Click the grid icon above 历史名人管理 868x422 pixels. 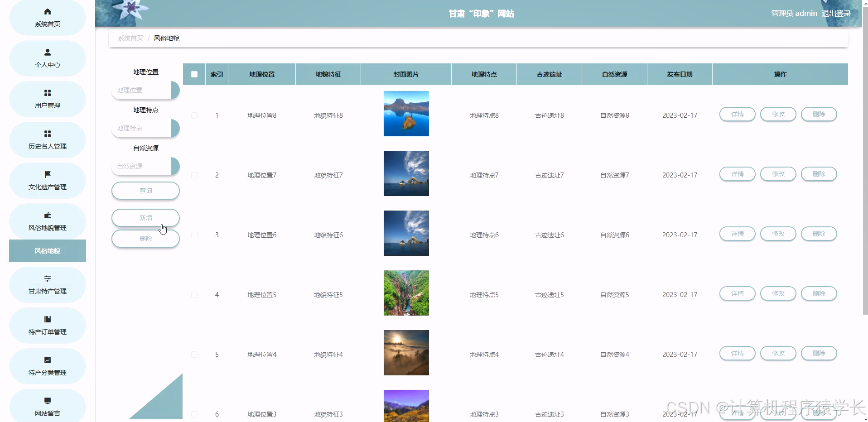tap(48, 134)
